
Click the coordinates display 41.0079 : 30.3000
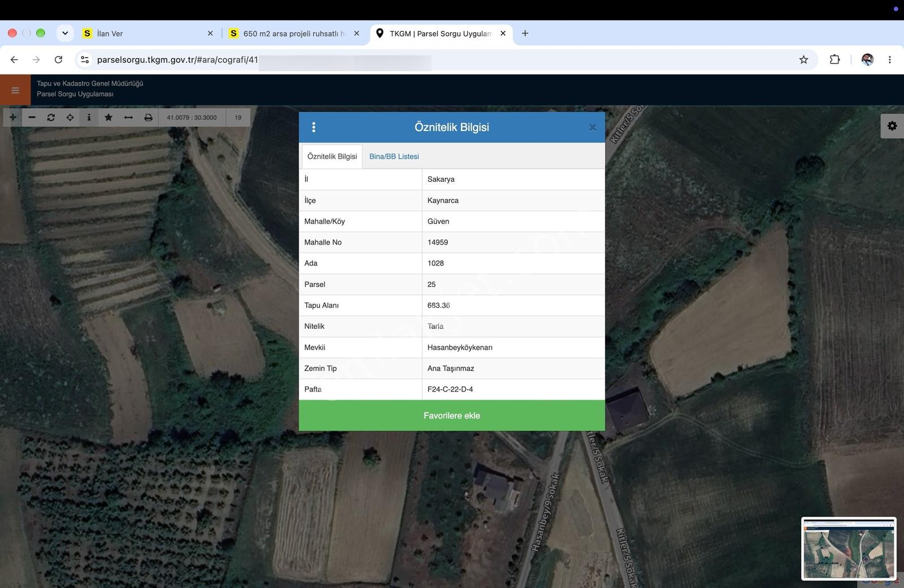192,117
